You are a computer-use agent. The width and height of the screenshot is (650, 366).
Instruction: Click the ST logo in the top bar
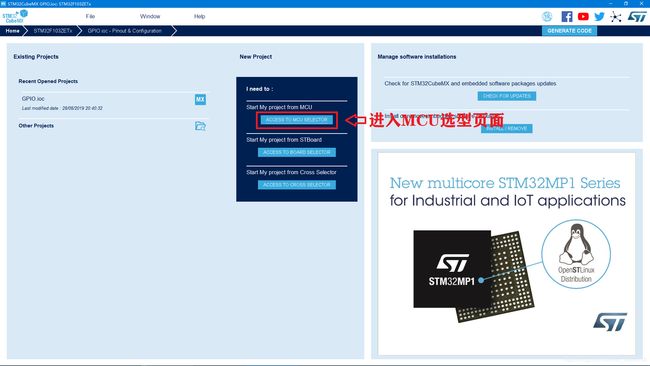(x=637, y=17)
